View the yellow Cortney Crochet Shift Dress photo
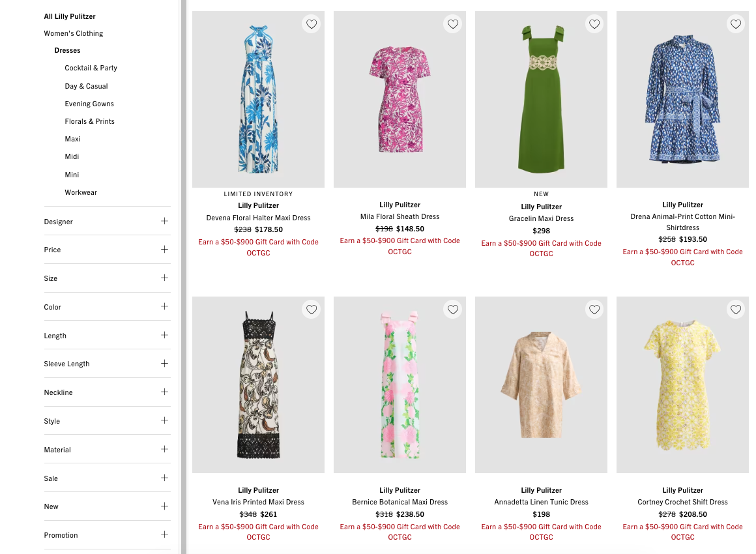Viewport: 756px width, 554px height. point(683,385)
